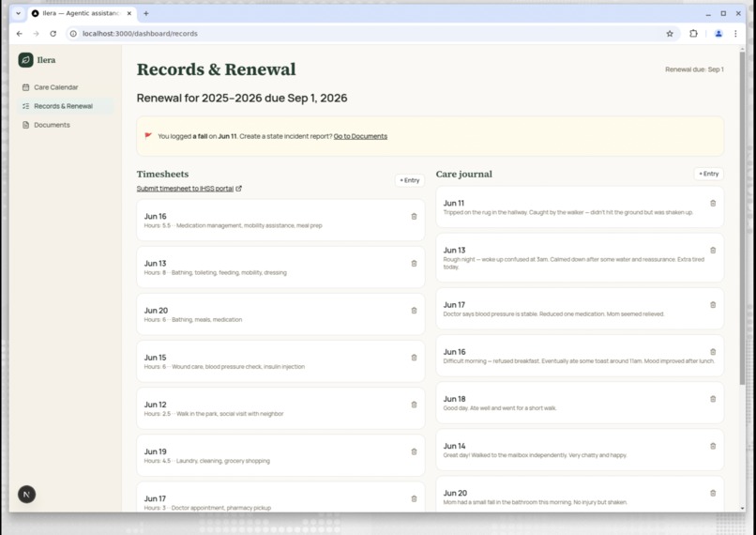Viewport: 756px width, 535px height.
Task: Open the Jun 11 tripped on rug journal entry
Action: point(580,206)
